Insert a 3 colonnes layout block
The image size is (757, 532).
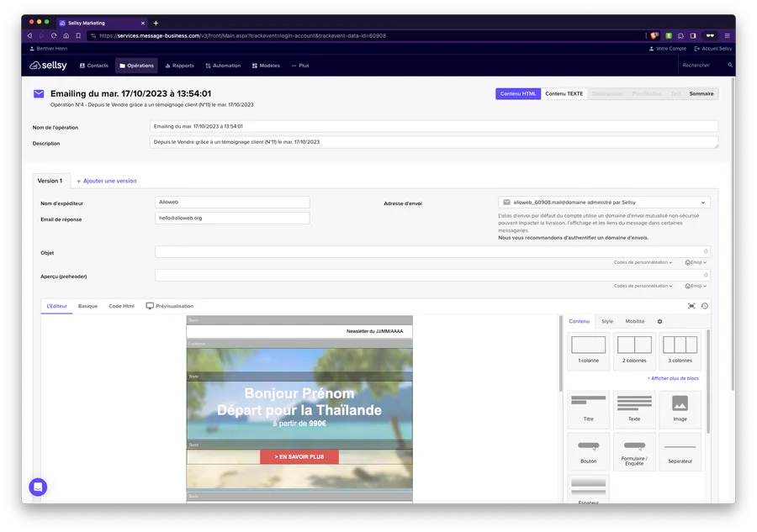pyautogui.click(x=680, y=350)
